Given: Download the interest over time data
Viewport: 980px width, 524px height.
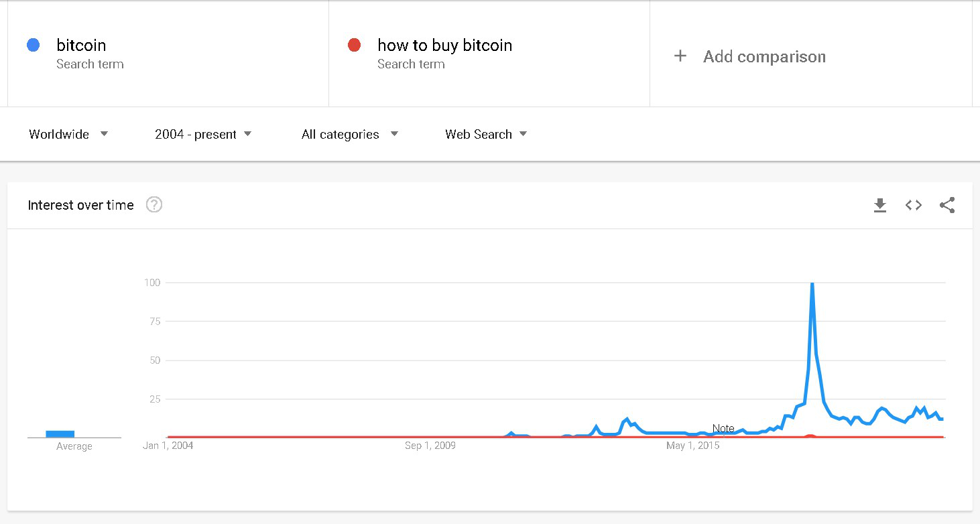Looking at the screenshot, I should 880,206.
